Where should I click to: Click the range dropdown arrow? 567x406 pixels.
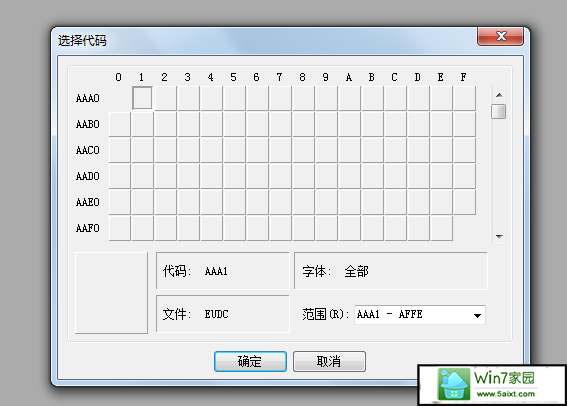coord(477,315)
